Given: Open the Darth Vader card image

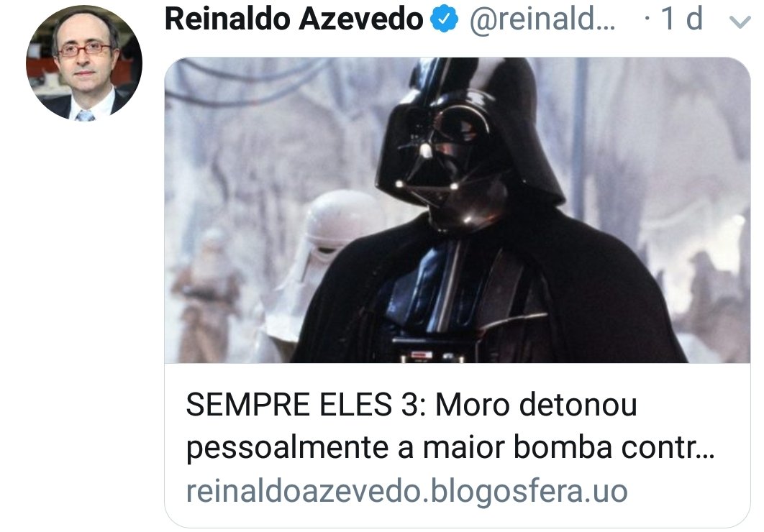Looking at the screenshot, I should pos(457,210).
